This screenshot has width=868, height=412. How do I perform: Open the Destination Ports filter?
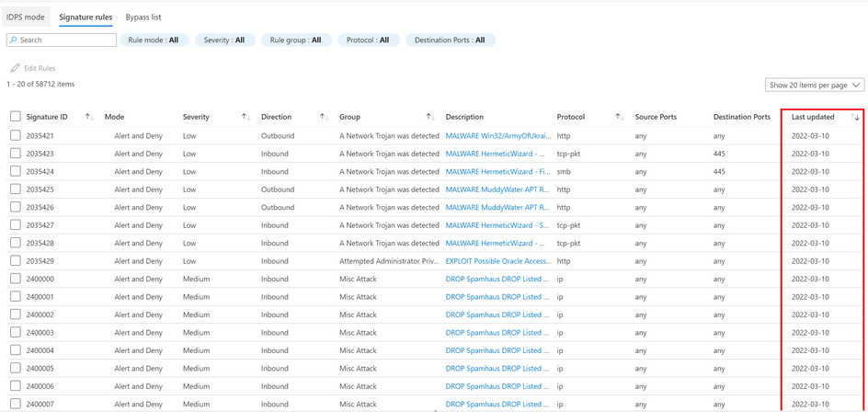coord(451,40)
